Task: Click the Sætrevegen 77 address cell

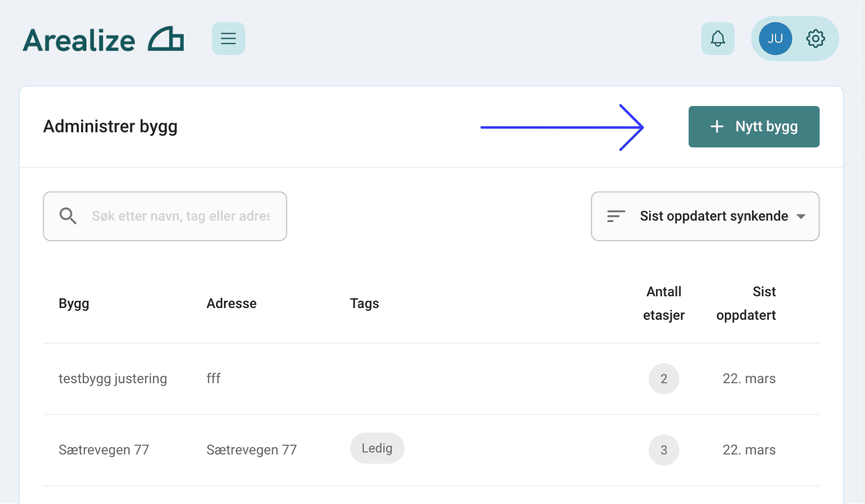Action: (251, 450)
